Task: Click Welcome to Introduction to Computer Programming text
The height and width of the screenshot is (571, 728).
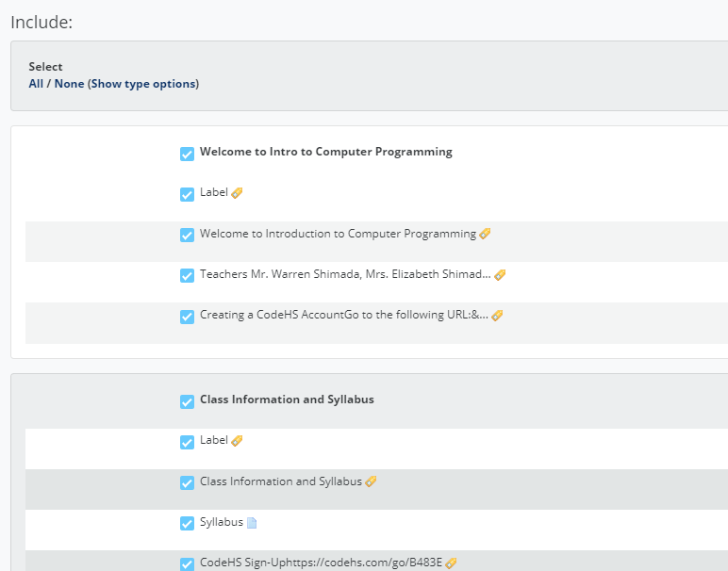Action: (338, 234)
